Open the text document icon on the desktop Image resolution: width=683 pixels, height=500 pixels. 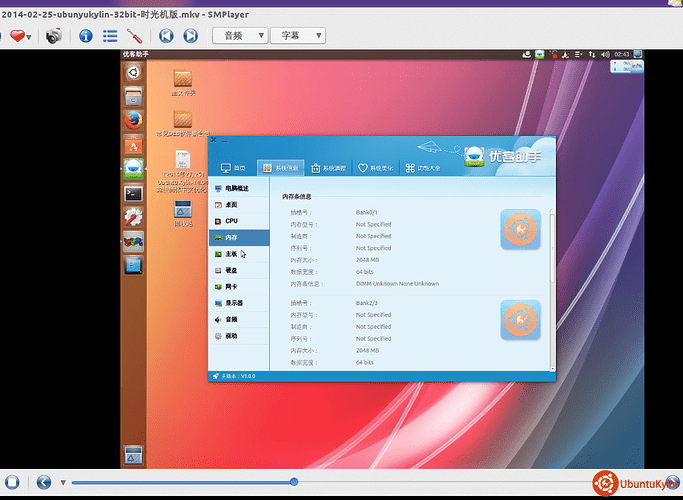click(183, 160)
